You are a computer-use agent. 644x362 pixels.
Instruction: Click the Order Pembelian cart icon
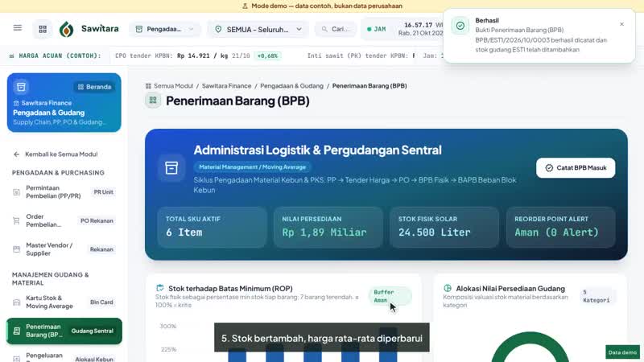[x=16, y=220]
